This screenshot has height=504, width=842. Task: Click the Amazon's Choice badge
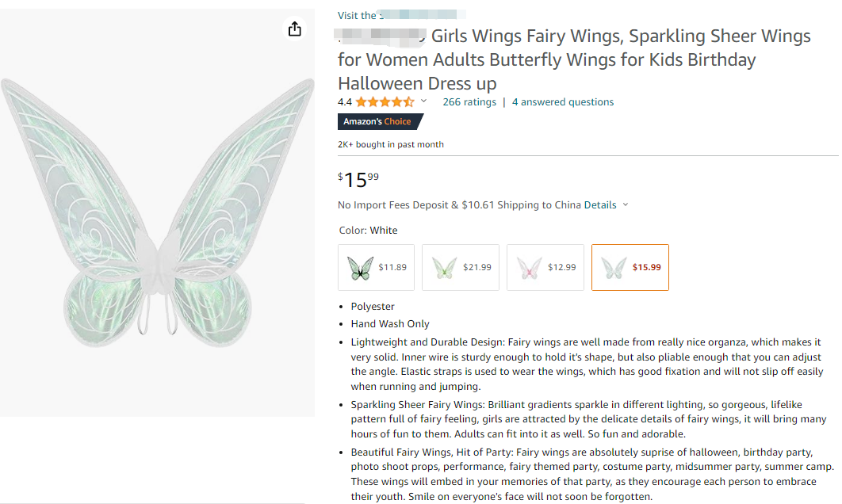click(x=378, y=121)
